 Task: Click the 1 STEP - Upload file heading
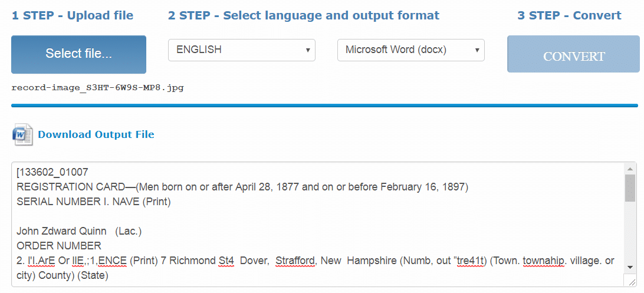73,15
